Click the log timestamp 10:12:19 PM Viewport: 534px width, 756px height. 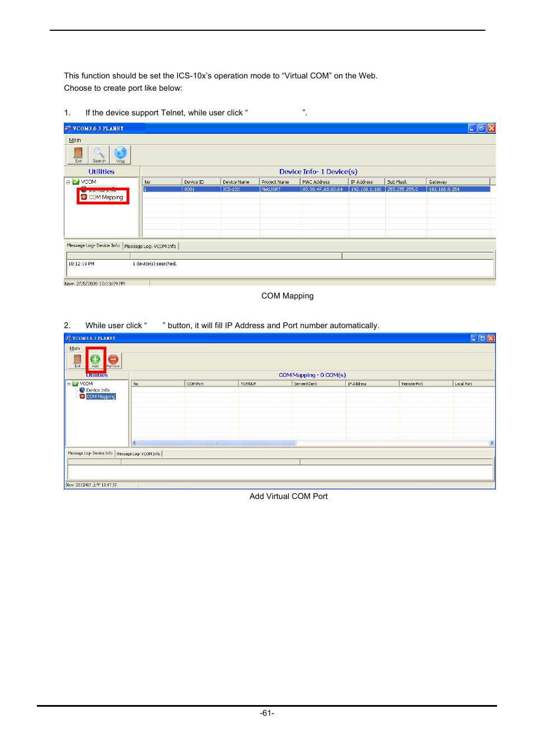click(x=81, y=264)
